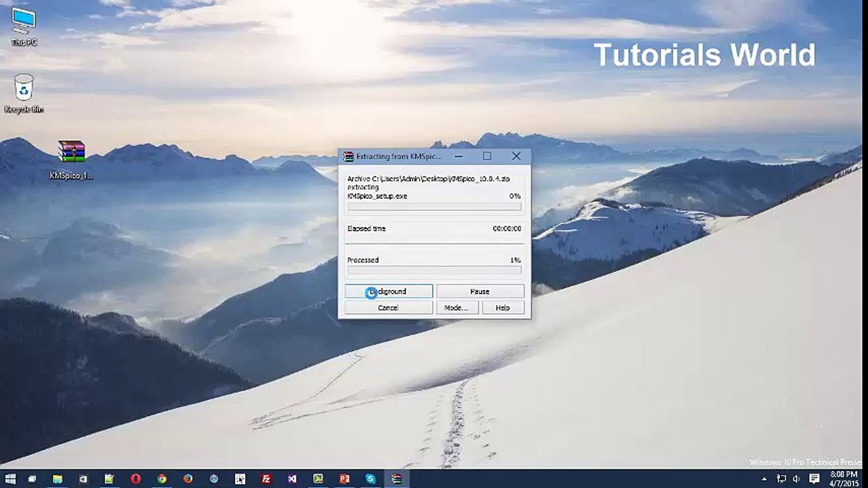Click the Processed progress bar
Screen dimensions: 868x488
[x=434, y=270]
